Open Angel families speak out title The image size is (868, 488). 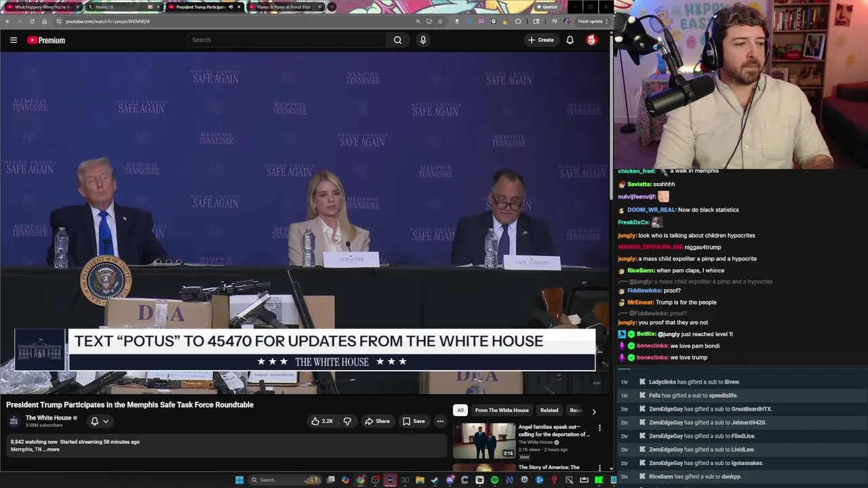pyautogui.click(x=554, y=431)
